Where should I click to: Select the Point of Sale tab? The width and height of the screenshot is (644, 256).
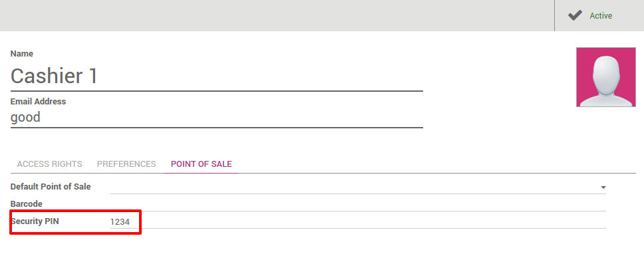[x=201, y=164]
